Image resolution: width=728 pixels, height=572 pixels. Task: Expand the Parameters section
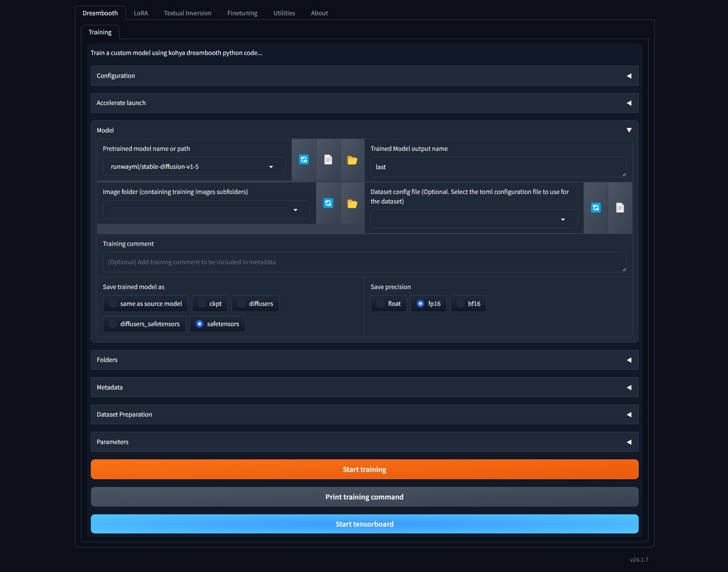point(364,442)
